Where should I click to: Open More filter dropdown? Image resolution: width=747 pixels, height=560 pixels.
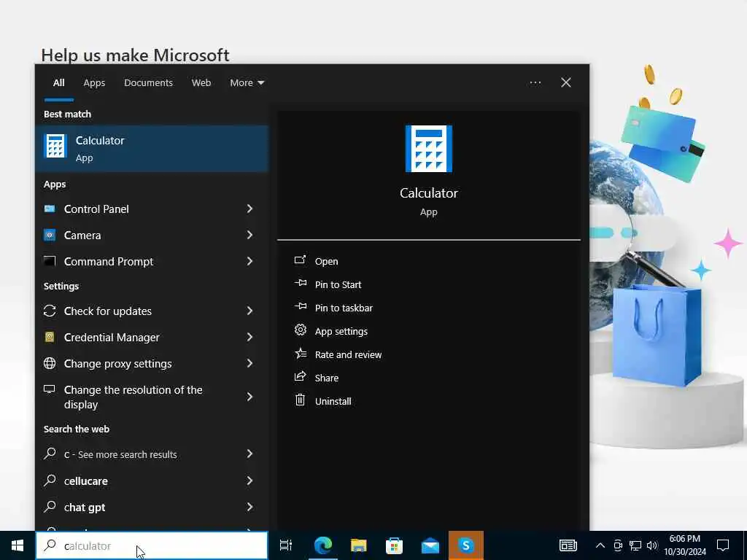[x=247, y=83]
